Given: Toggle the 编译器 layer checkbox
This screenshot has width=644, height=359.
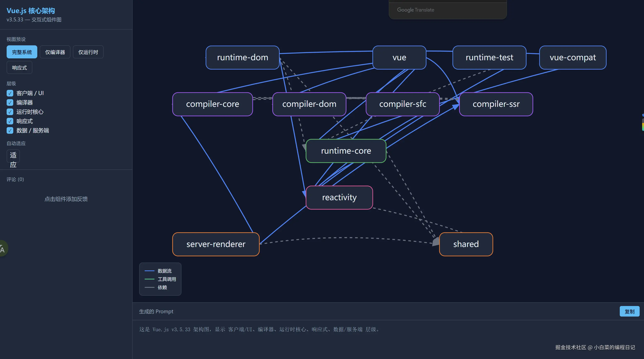Looking at the screenshot, I should 10,102.
